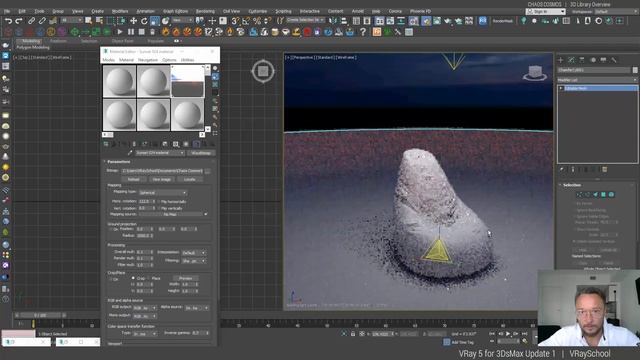
Task: Click the element sub-object selection icon
Action: [611, 195]
